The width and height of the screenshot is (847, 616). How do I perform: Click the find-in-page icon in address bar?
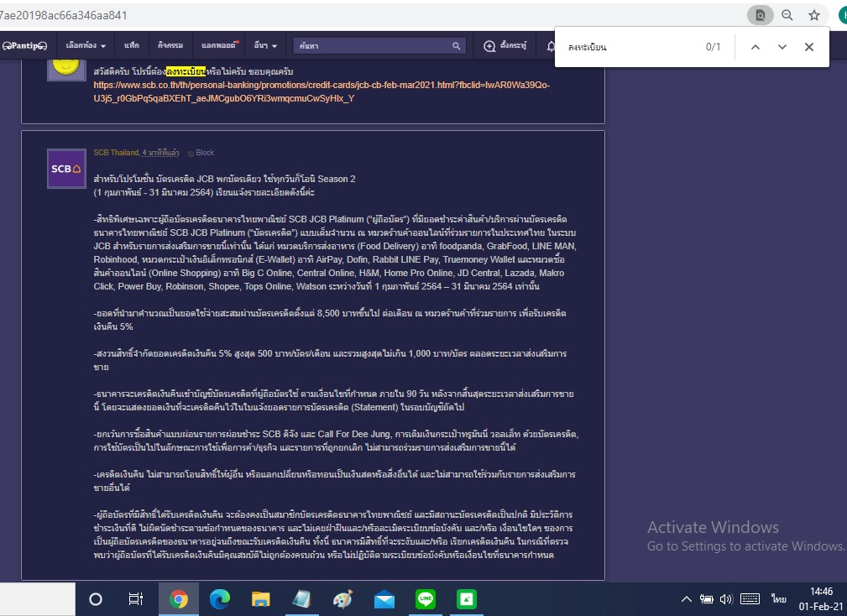(760, 15)
